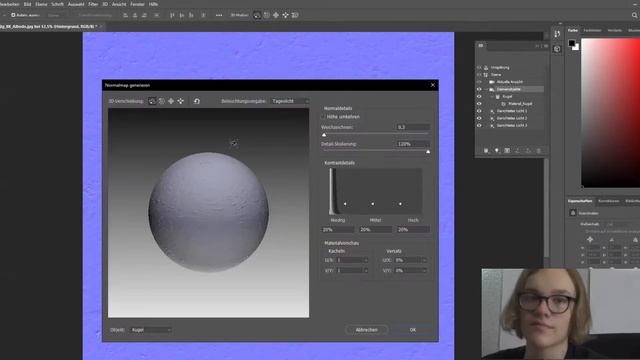Adjust the Weichzeichnen slider handle
This screenshot has width=640, height=360.
pyautogui.click(x=324, y=135)
